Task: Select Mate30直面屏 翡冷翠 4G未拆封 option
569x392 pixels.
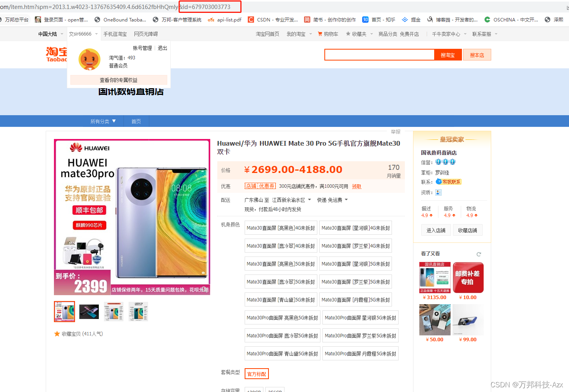Action: coord(281,246)
